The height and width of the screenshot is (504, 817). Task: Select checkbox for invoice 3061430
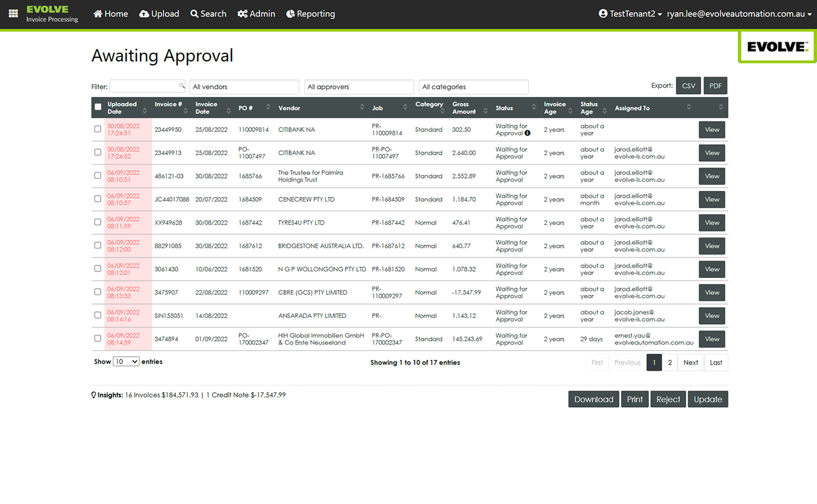click(98, 268)
